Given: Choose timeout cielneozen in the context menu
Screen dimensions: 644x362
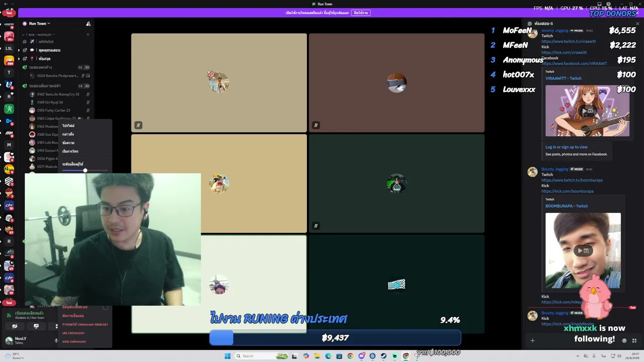Looking at the screenshot, I should (x=85, y=324).
